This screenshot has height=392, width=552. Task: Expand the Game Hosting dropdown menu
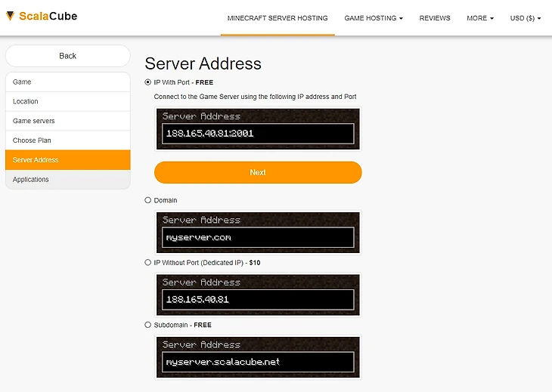click(373, 18)
